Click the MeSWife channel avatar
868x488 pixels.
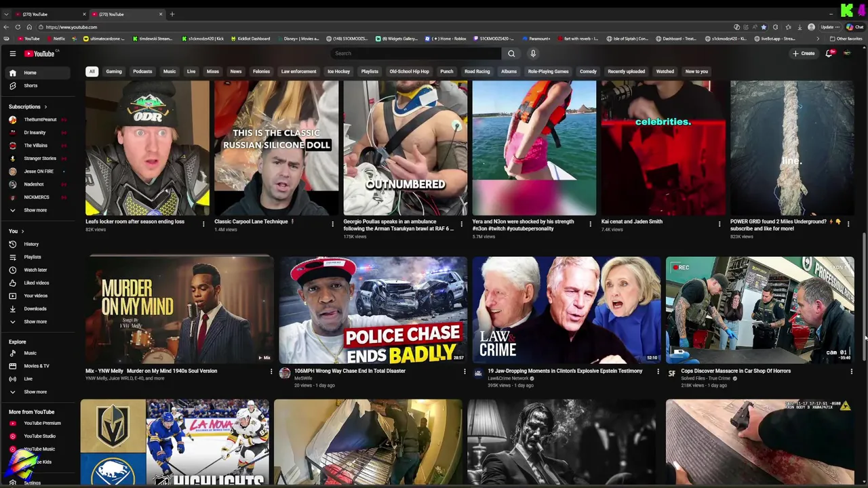coord(285,373)
